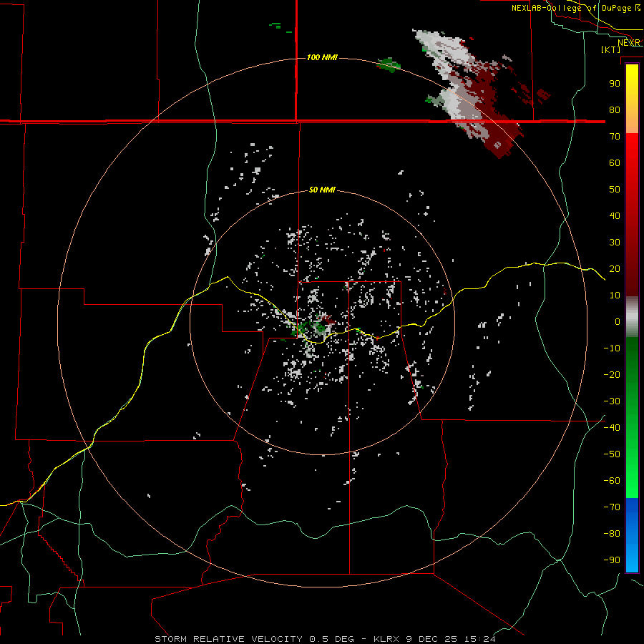Viewport: 644px width, 644px height.
Task: Click the 60 value on the color scale
Action: tap(615, 163)
